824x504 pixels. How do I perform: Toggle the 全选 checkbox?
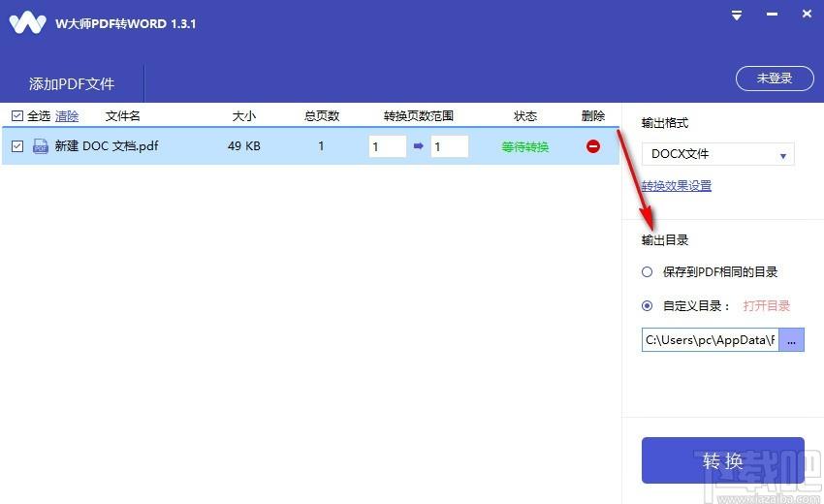tap(17, 115)
